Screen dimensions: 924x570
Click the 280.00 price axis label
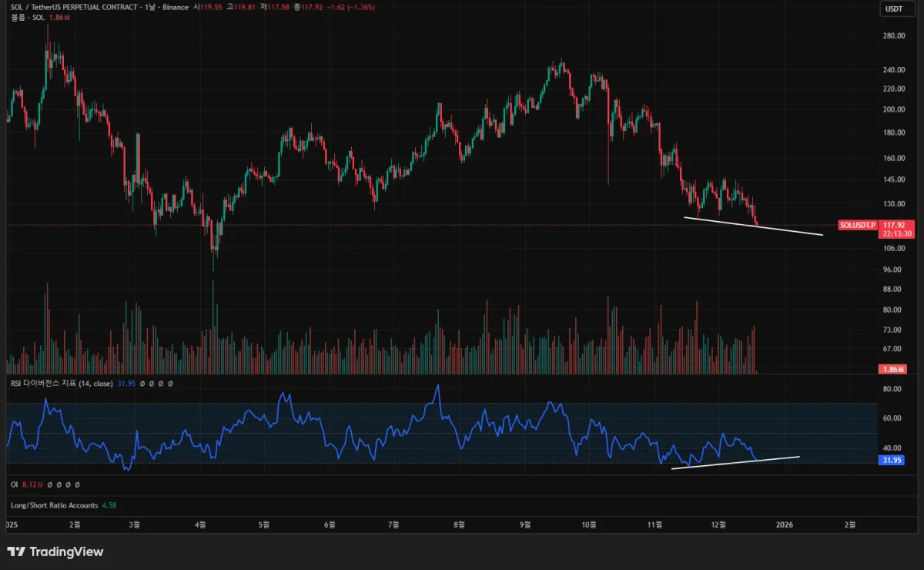894,35
